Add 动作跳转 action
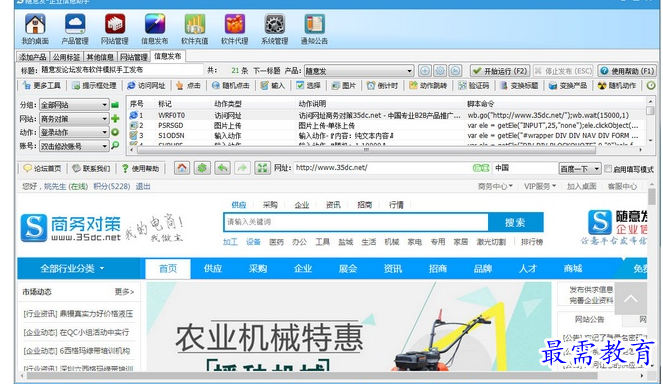Image resolution: width=663 pixels, height=384 pixels. point(428,85)
